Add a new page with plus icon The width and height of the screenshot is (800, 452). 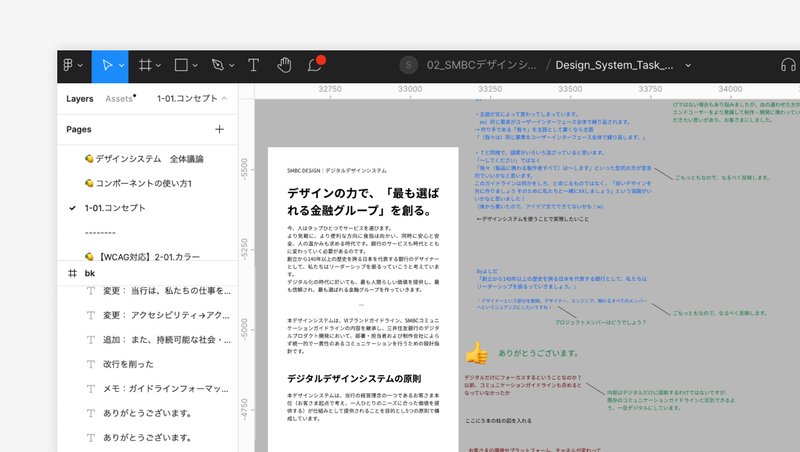pos(219,129)
